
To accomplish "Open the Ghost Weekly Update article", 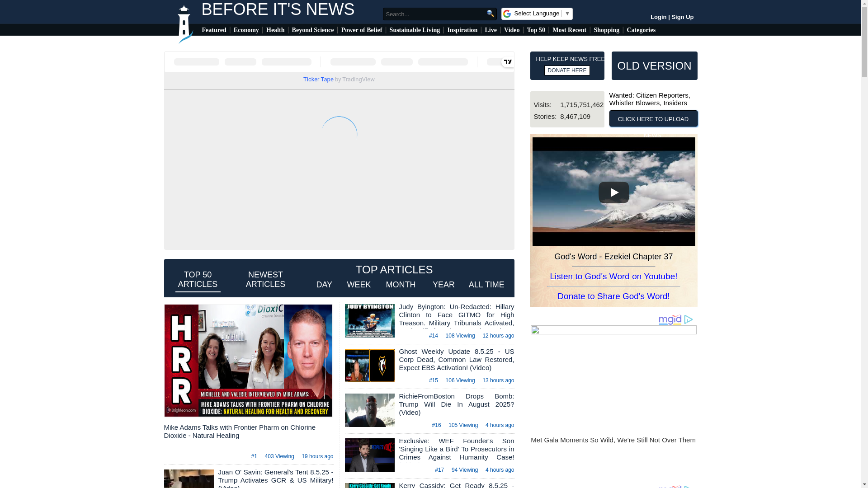I will 456,360.
